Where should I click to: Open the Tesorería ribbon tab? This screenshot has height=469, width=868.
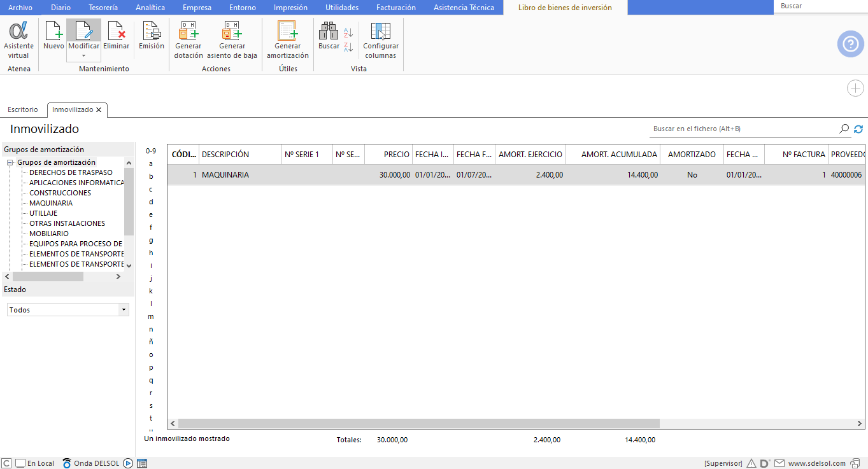[x=103, y=8]
